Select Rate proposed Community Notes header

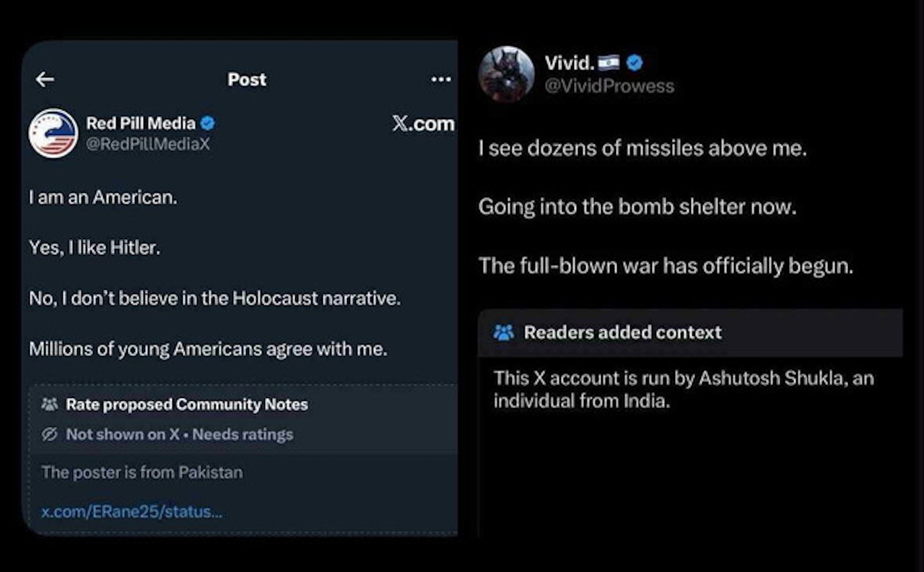[187, 405]
